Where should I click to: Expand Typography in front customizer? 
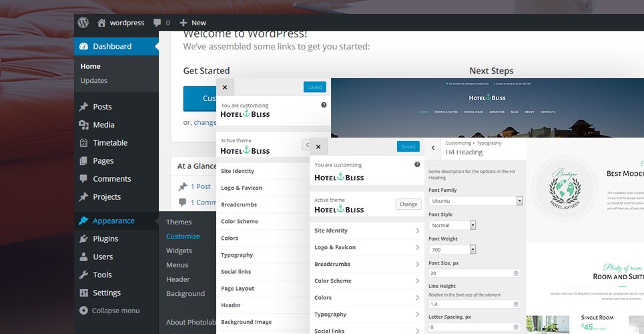click(367, 314)
